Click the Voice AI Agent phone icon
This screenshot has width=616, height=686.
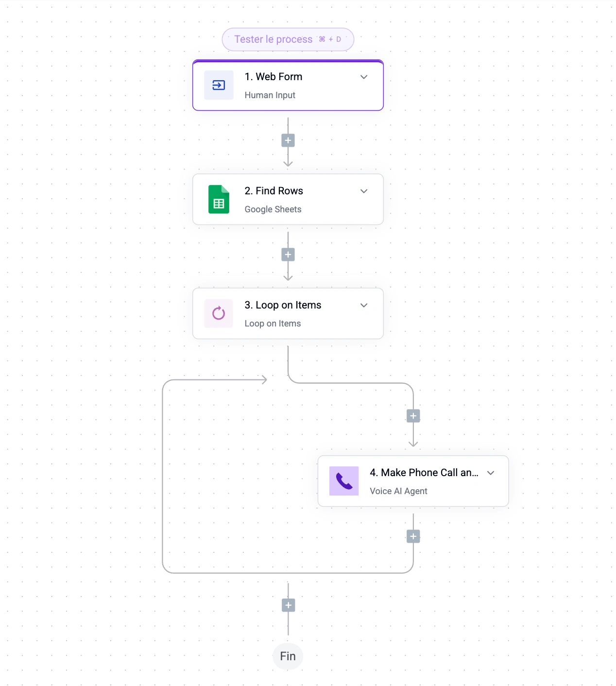[x=344, y=481]
